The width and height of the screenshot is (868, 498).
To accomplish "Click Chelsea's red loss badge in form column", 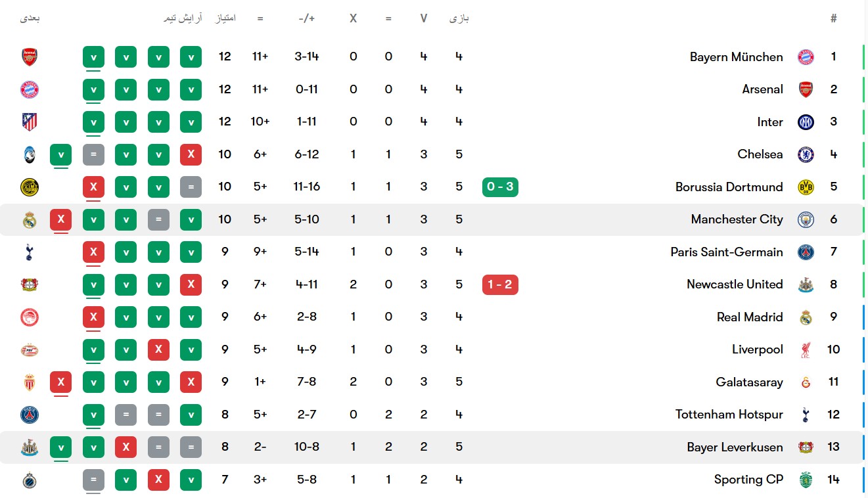I will tap(191, 154).
